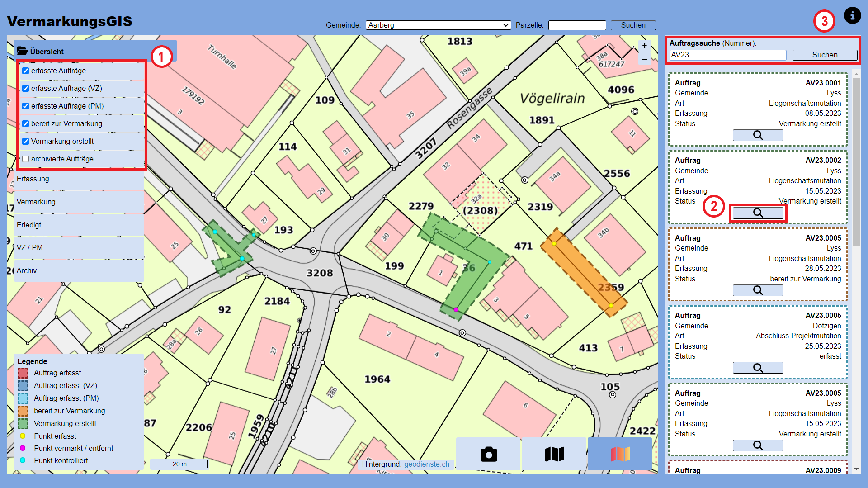This screenshot has width=868, height=488.
Task: Open the info panel via the i icon
Action: tap(852, 15)
